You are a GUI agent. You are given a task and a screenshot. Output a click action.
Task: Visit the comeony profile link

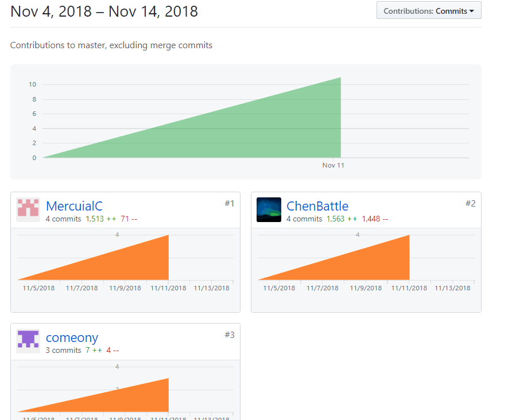[72, 337]
